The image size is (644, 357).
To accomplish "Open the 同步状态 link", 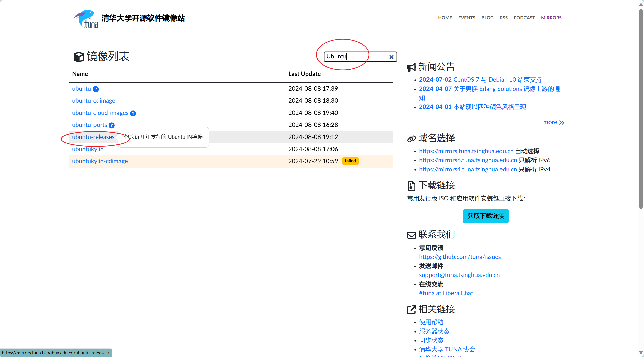I will [431, 340].
